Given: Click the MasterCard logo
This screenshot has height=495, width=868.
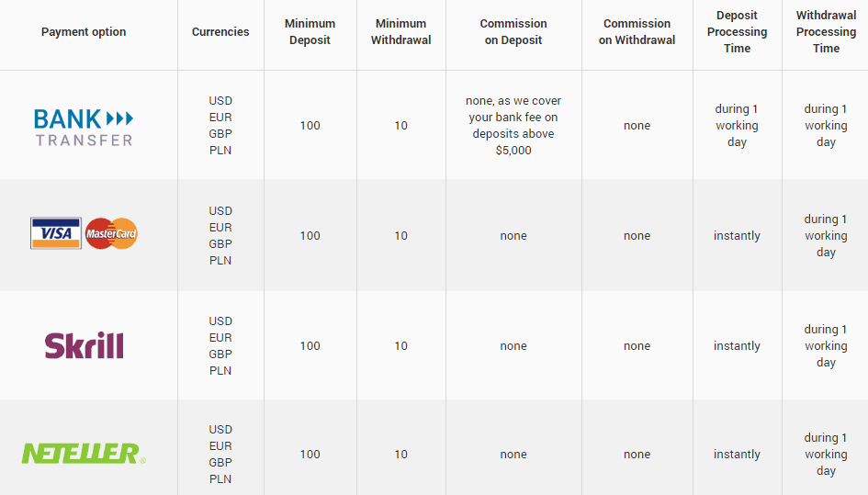Looking at the screenshot, I should coord(111,234).
